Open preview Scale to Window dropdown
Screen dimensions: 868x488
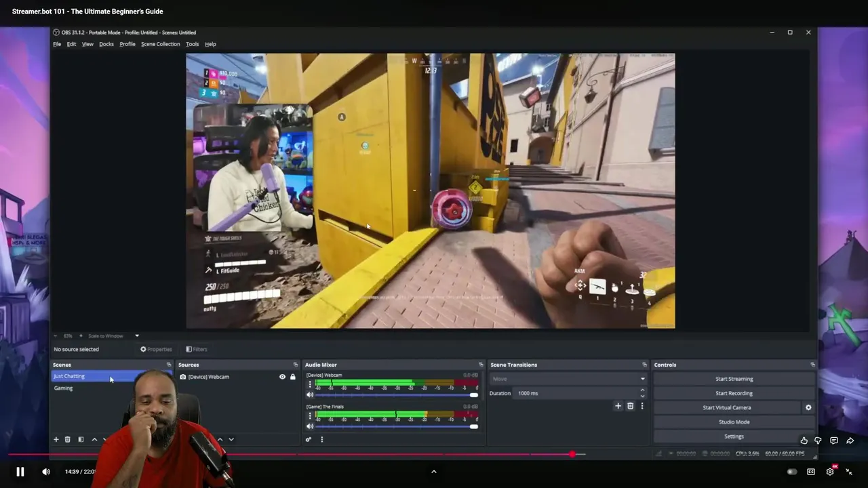tap(113, 335)
